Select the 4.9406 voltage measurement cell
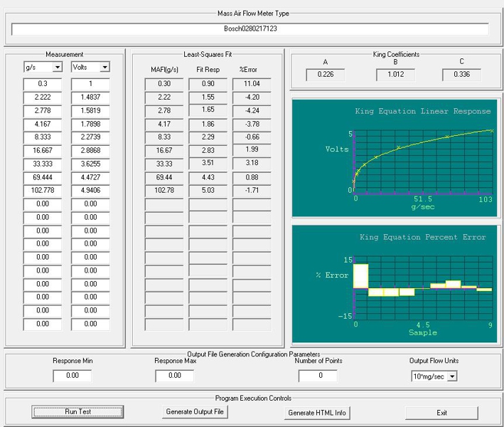The height and width of the screenshot is (427, 504). [90, 191]
